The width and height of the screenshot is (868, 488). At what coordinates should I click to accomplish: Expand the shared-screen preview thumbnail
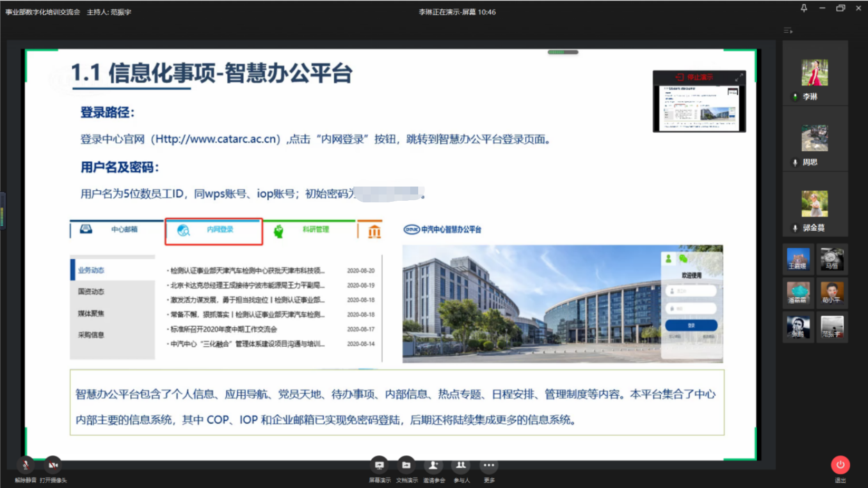(x=739, y=77)
